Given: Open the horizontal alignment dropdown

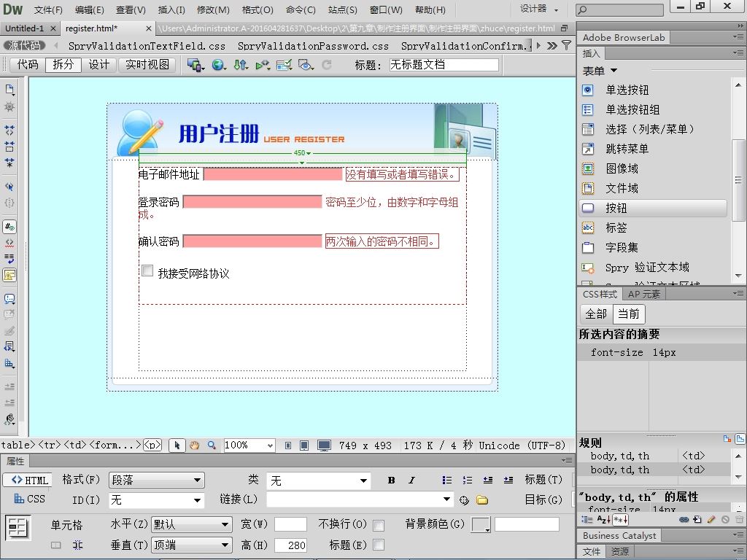Looking at the screenshot, I should 192,525.
